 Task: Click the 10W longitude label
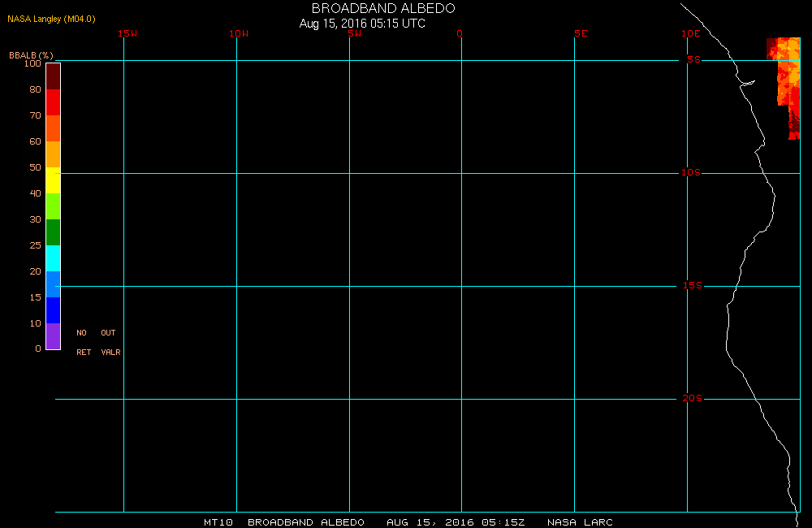239,33
